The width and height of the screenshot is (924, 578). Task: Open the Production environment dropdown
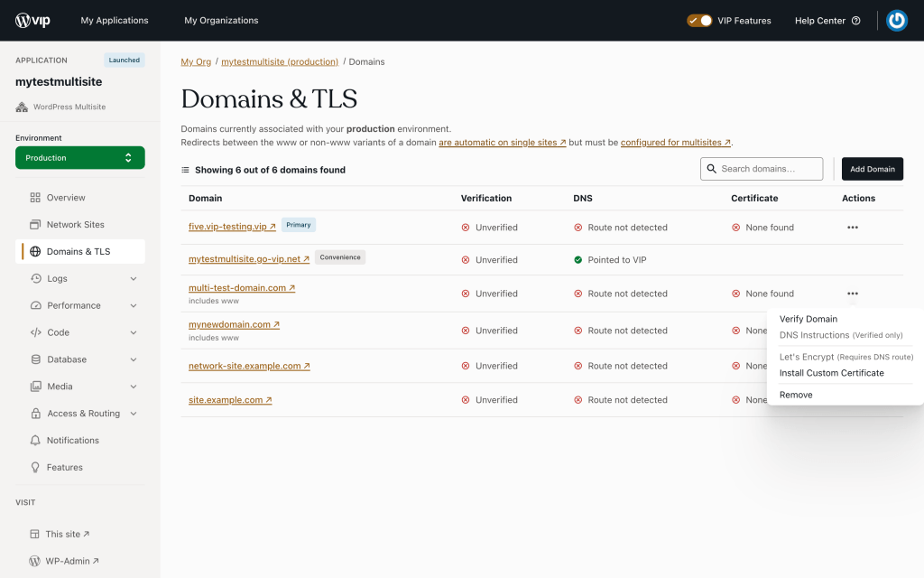pos(80,158)
